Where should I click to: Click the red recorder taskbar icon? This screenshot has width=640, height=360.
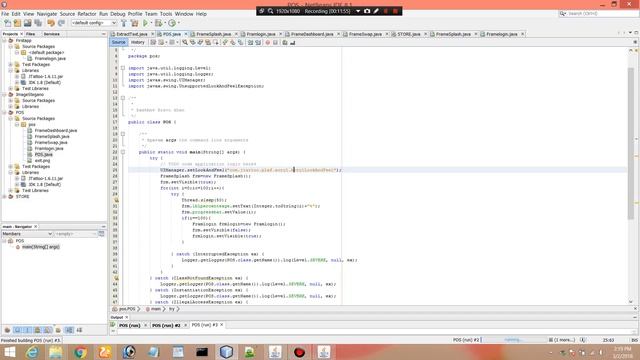[299, 352]
